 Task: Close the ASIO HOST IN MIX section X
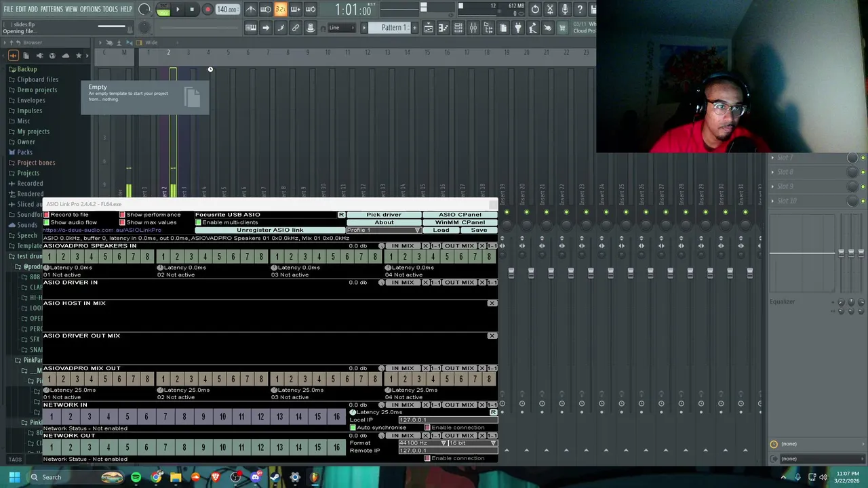coord(492,303)
